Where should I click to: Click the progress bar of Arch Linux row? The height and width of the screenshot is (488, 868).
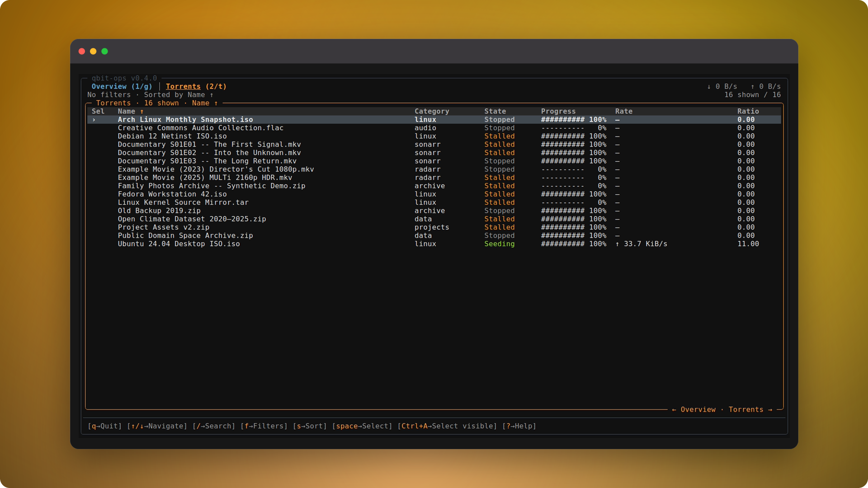(563, 120)
